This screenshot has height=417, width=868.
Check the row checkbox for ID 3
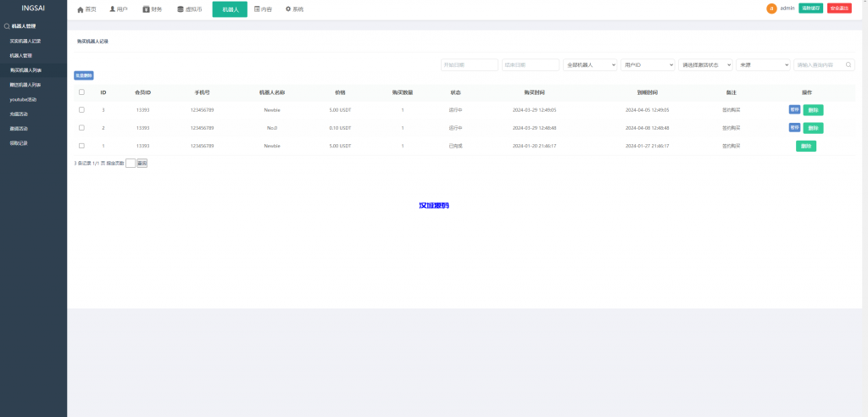81,109
